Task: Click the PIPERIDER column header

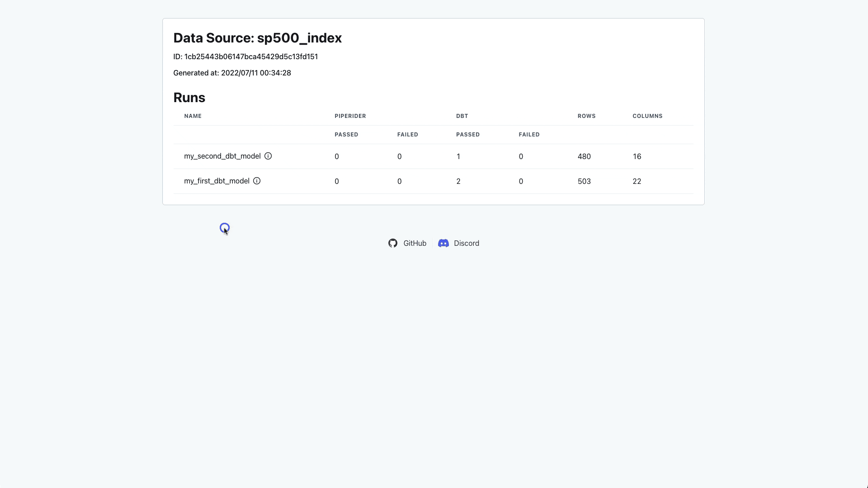Action: (350, 116)
